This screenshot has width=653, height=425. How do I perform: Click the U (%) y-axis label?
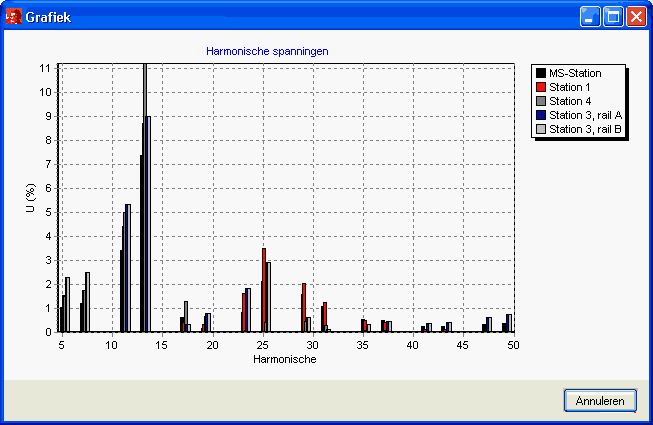pyautogui.click(x=31, y=199)
